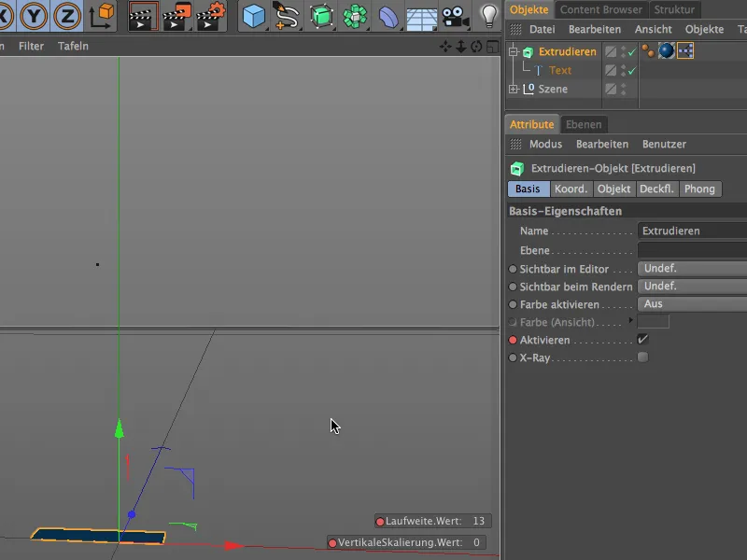This screenshot has width=747, height=560.
Task: Open the Deckfl. attribute tab
Action: pyautogui.click(x=656, y=189)
